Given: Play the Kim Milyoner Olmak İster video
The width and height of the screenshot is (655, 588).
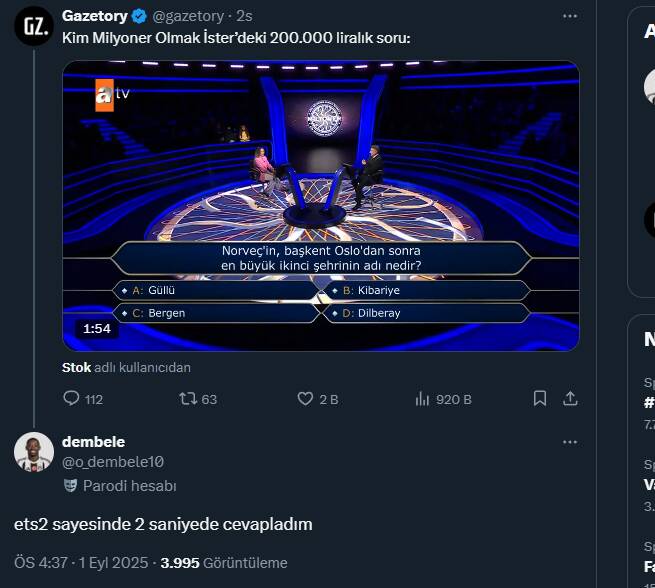Looking at the screenshot, I should pyautogui.click(x=320, y=205).
